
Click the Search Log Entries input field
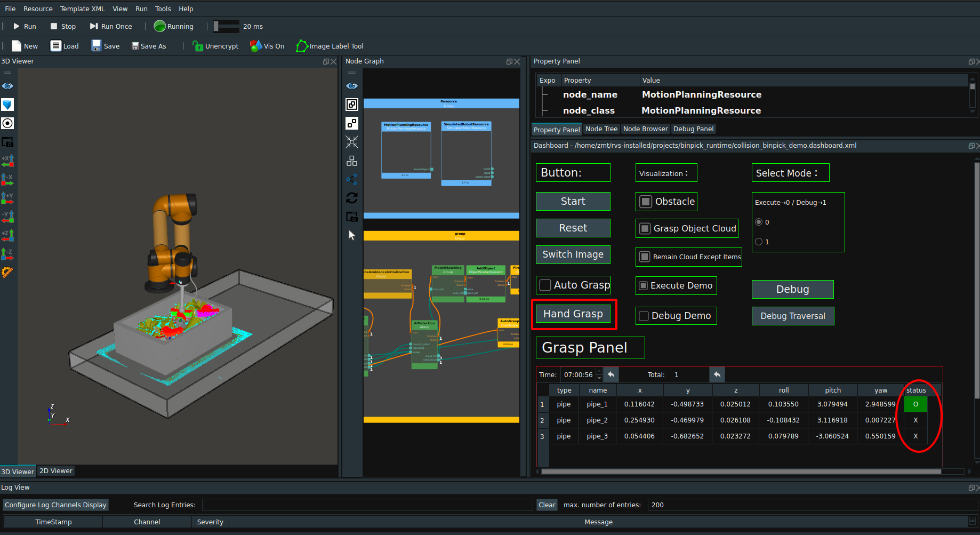click(x=367, y=505)
